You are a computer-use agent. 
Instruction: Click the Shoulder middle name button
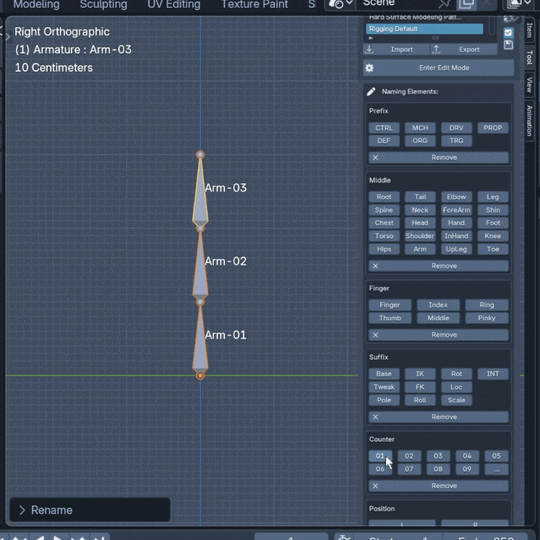click(x=420, y=236)
